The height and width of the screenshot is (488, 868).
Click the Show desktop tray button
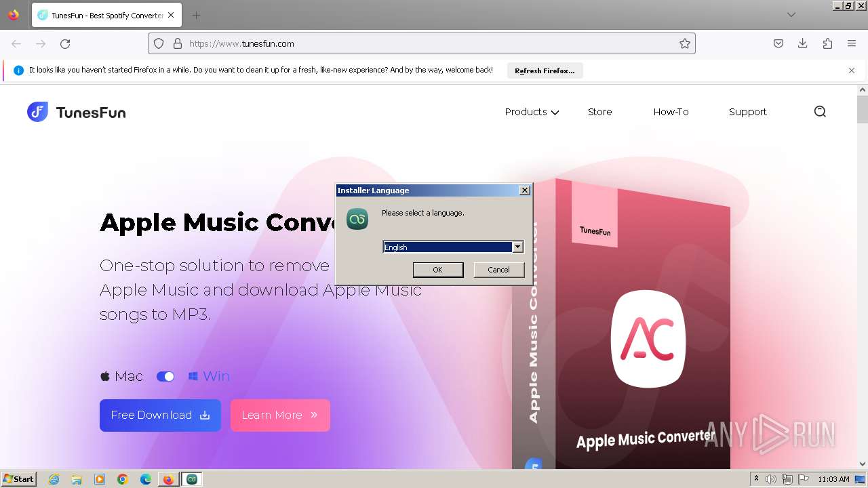(860, 479)
